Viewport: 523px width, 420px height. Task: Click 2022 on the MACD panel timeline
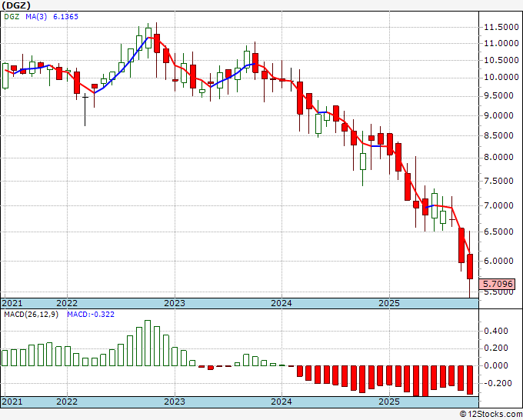(x=67, y=402)
